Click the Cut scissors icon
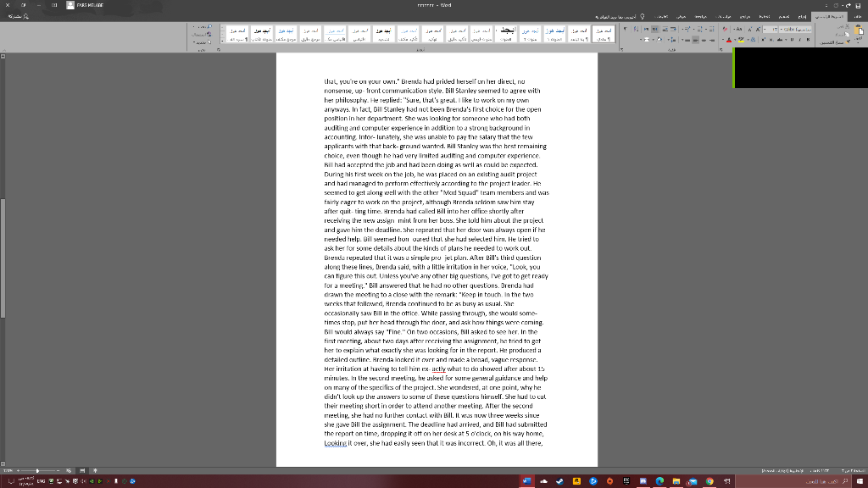The height and width of the screenshot is (488, 868). (847, 26)
